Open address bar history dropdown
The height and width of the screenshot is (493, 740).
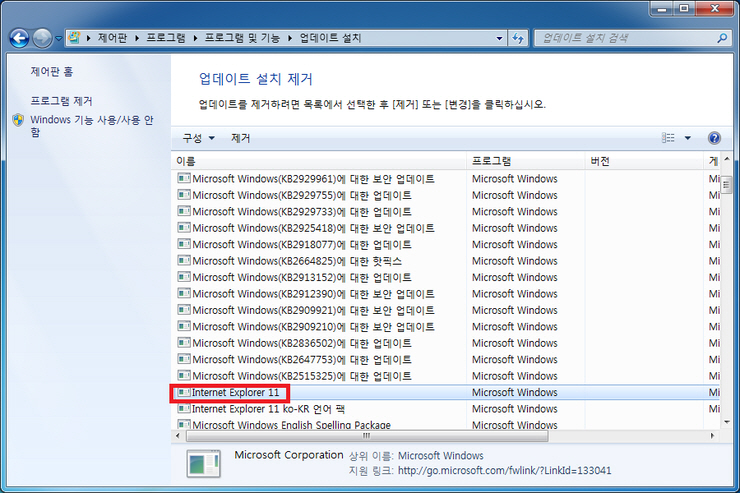[499, 39]
